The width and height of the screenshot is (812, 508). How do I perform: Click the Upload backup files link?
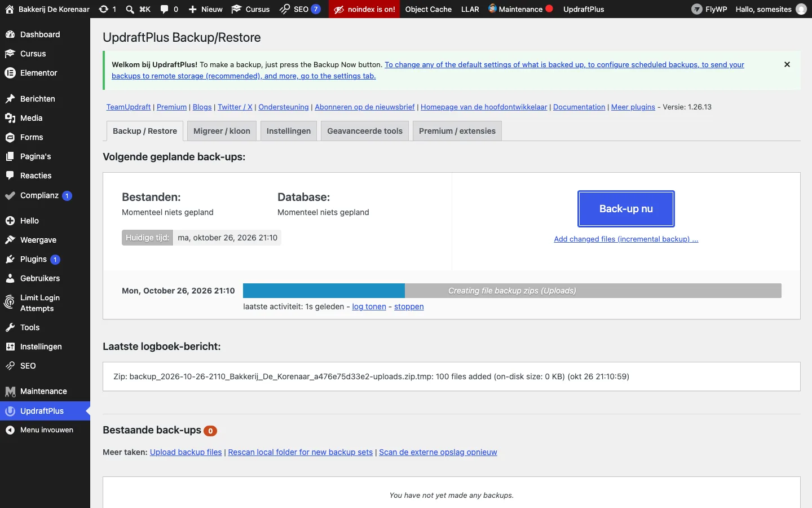[186, 452]
